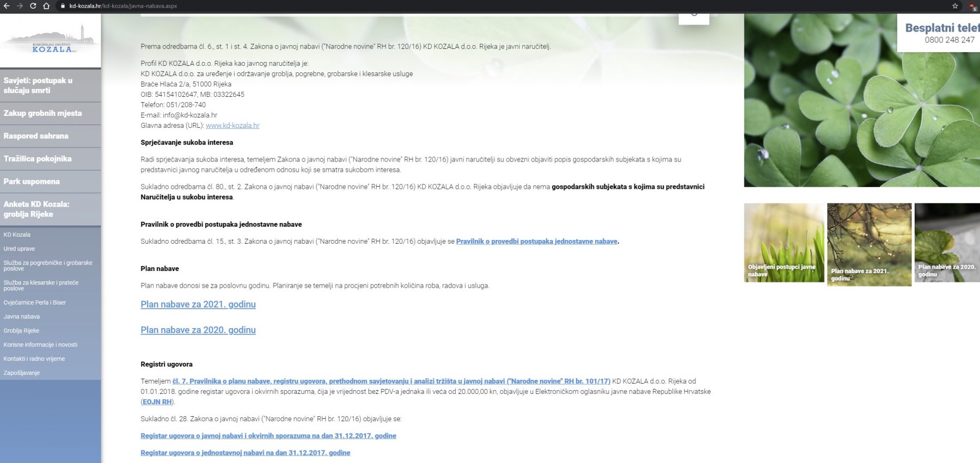
Task: Bookmark the page with the star icon
Action: 955,6
